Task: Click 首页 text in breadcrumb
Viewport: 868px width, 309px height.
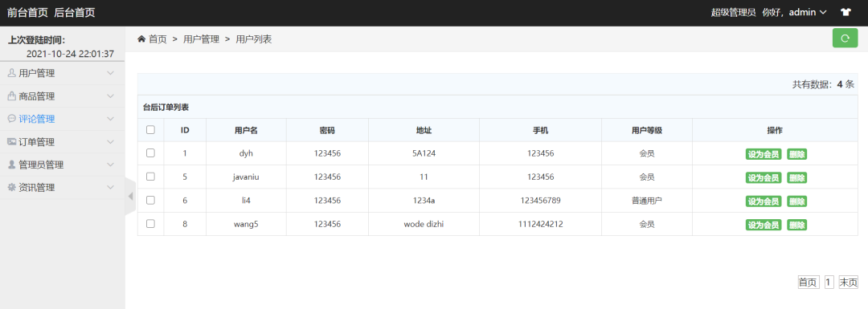Action: pos(158,39)
